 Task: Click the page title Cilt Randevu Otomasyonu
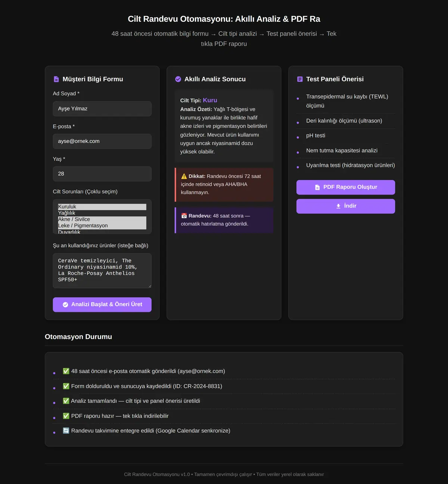pos(224,19)
